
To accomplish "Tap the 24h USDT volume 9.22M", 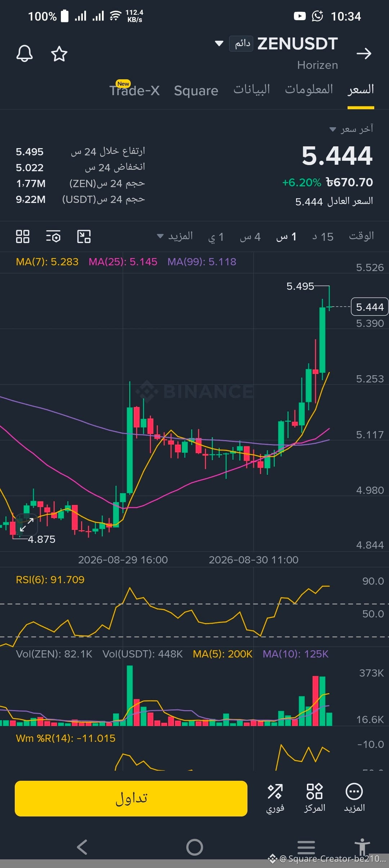I will [31, 199].
